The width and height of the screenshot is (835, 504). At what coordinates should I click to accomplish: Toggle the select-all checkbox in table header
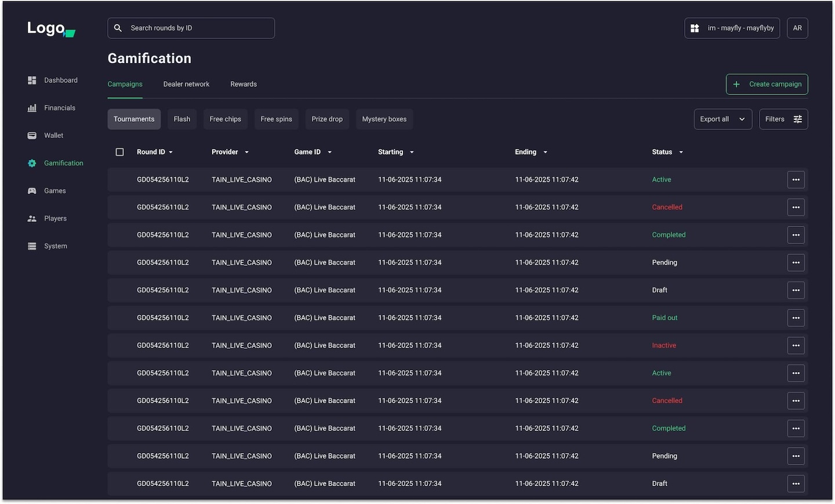tap(120, 152)
